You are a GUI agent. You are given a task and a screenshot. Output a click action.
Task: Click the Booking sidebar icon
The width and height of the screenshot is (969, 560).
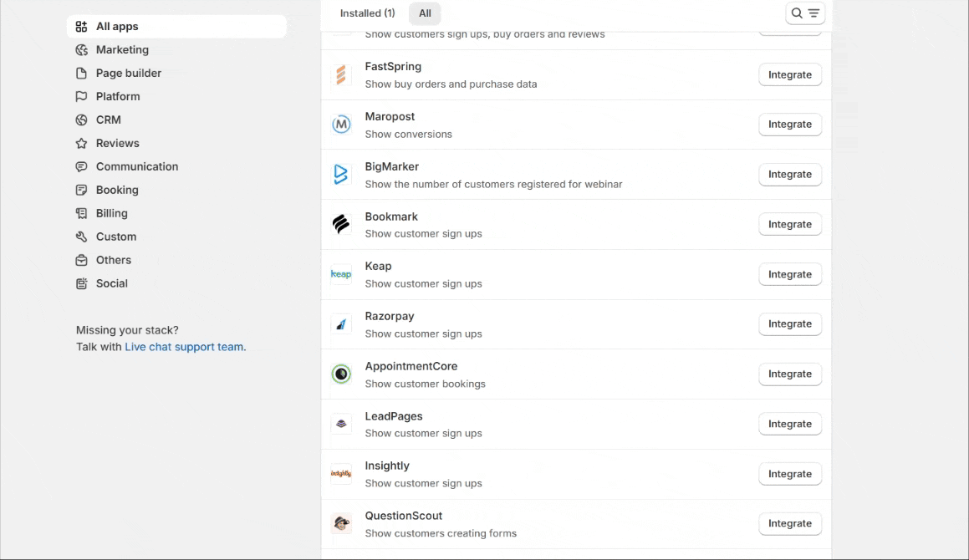coord(82,191)
